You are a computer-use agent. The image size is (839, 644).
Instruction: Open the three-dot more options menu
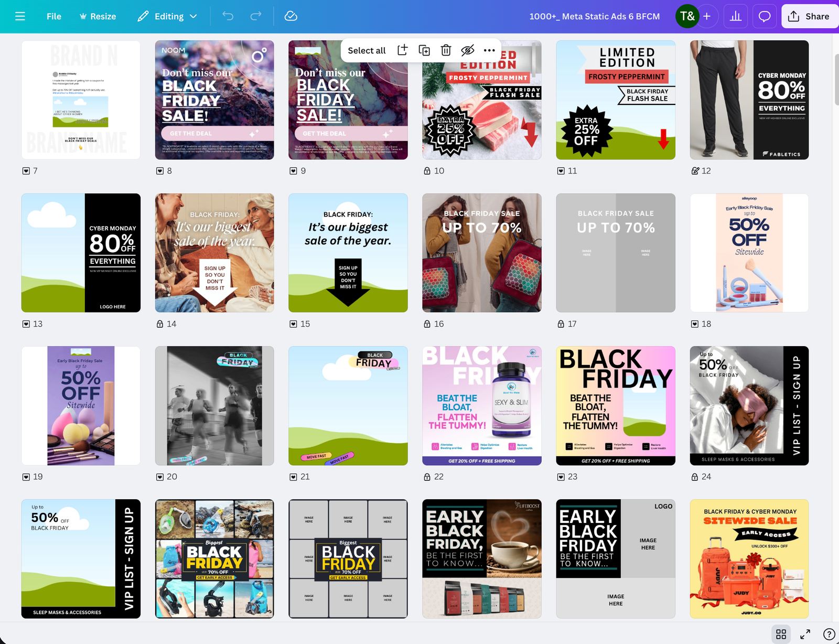click(x=489, y=50)
